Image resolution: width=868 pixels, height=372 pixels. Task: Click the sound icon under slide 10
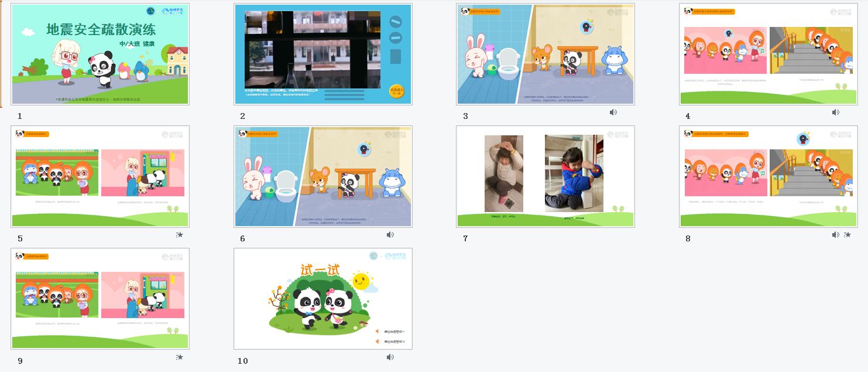[390, 357]
